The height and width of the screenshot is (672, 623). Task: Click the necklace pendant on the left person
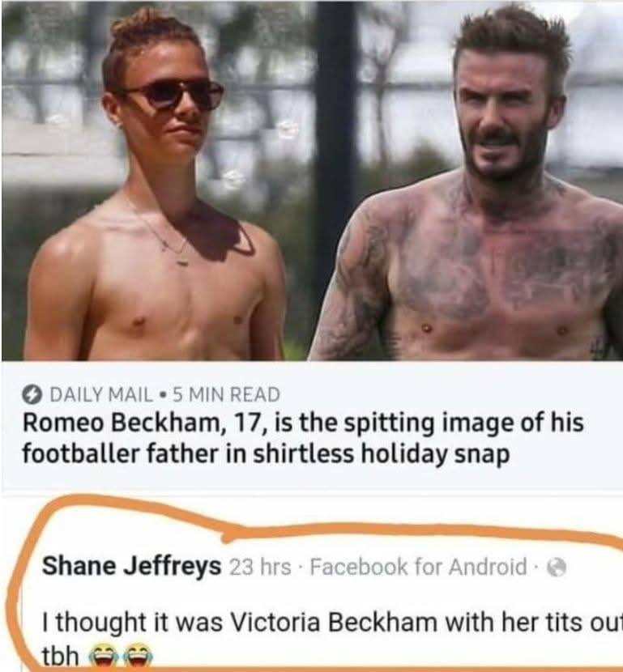(x=182, y=261)
